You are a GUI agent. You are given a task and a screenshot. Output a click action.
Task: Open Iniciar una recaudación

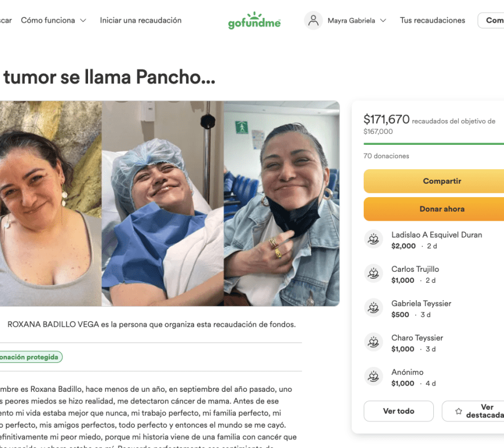140,20
